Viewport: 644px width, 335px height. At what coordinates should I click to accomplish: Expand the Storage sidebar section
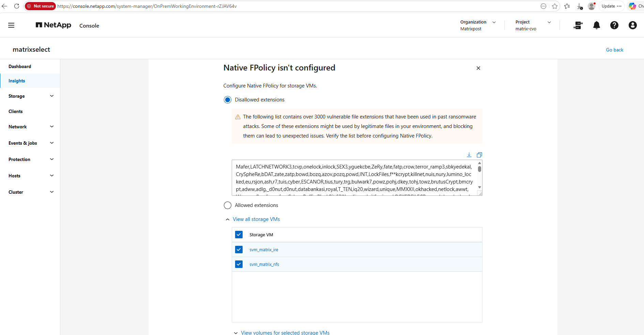(30, 96)
